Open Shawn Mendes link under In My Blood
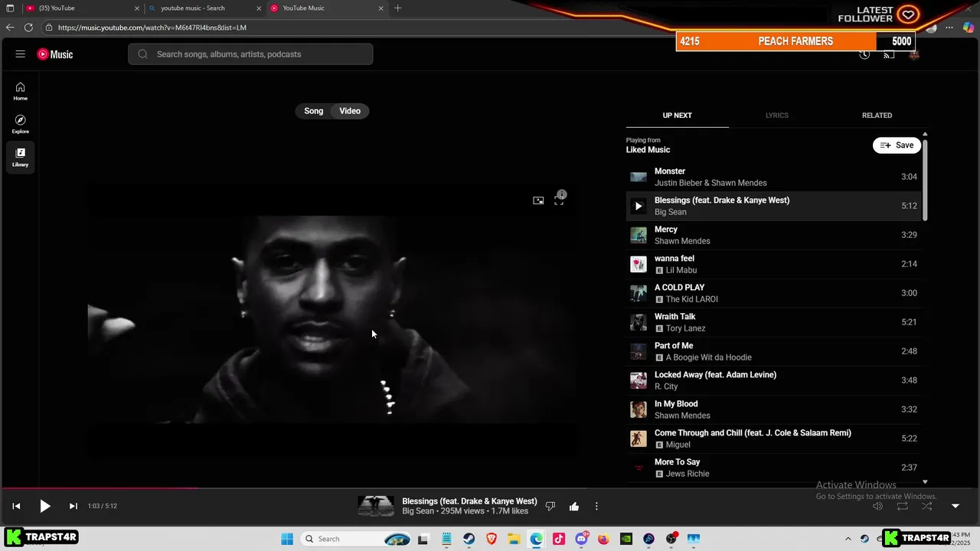Viewport: 980px width, 551px height. point(682,416)
